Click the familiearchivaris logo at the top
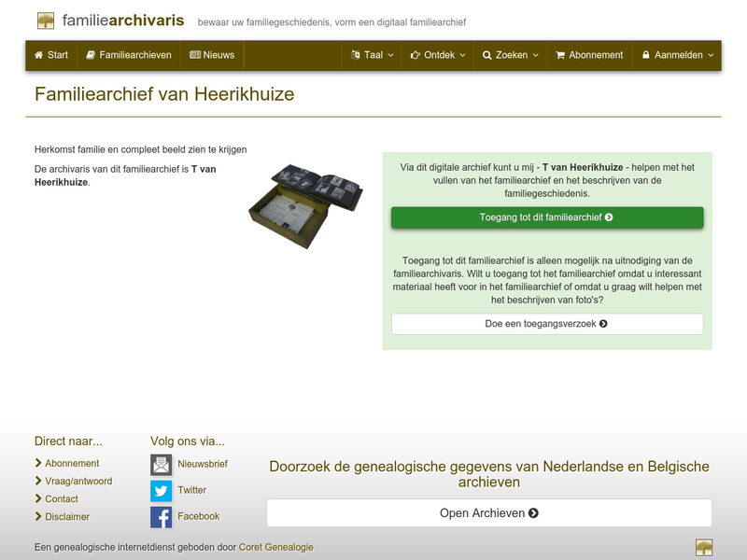This screenshot has width=747, height=560. coord(110,19)
